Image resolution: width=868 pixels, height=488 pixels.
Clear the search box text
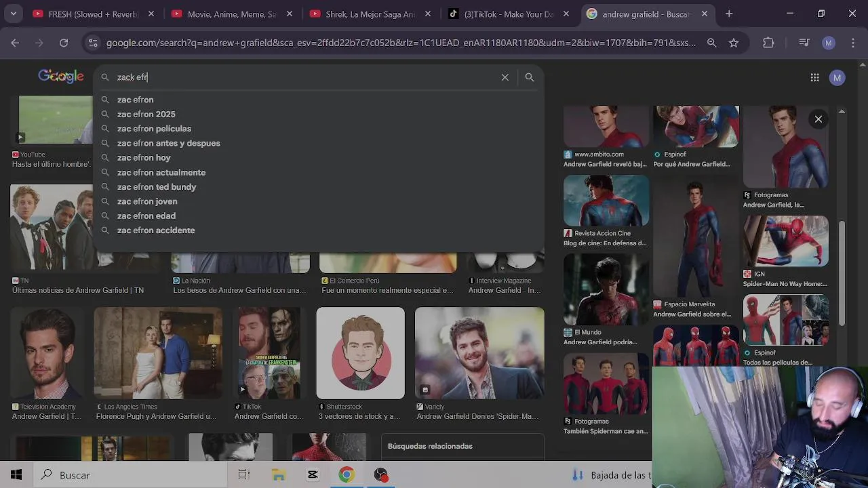(505, 77)
